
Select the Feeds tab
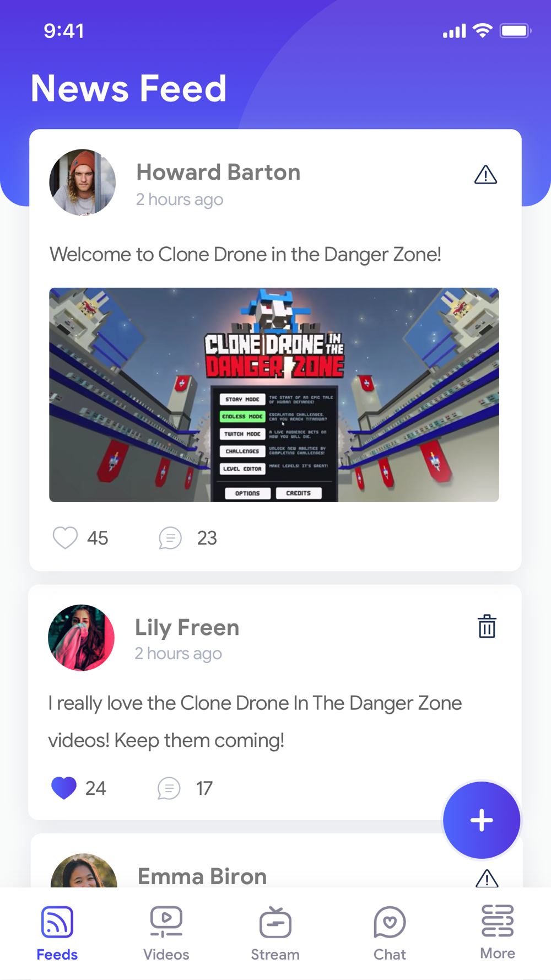(57, 934)
